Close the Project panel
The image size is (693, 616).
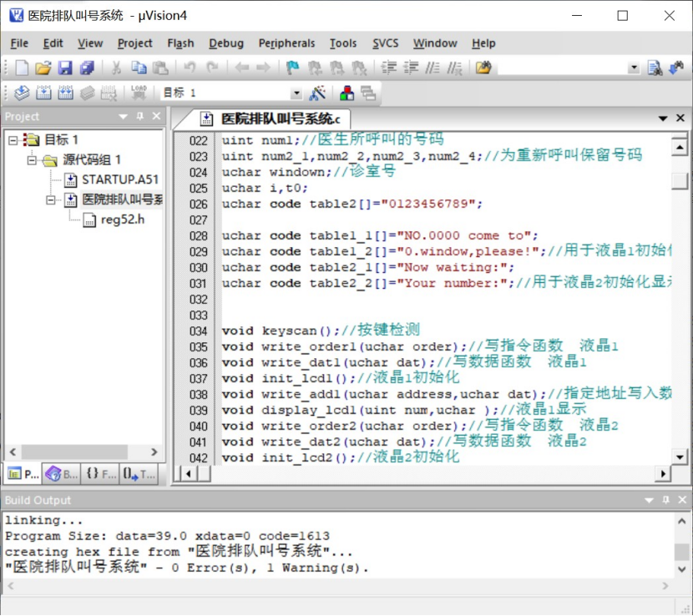156,116
